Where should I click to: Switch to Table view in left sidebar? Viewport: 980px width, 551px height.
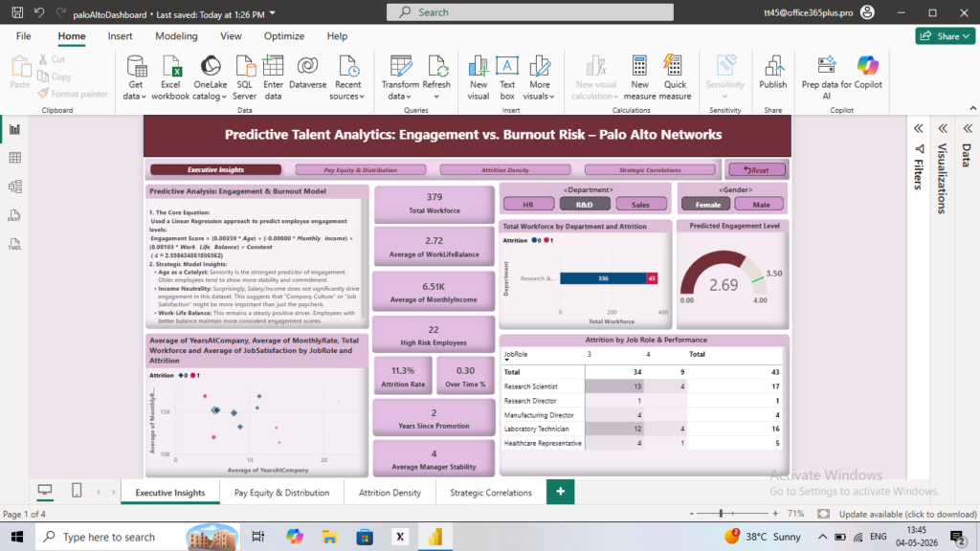click(15, 158)
